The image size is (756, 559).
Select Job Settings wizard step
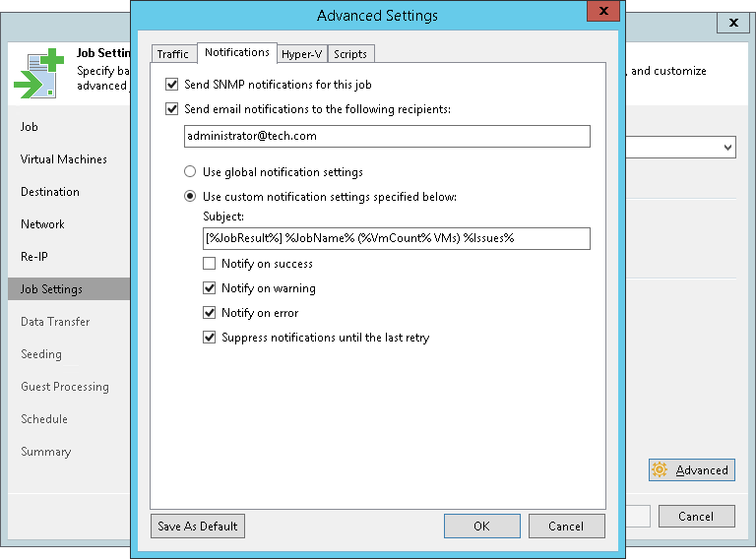(x=69, y=289)
